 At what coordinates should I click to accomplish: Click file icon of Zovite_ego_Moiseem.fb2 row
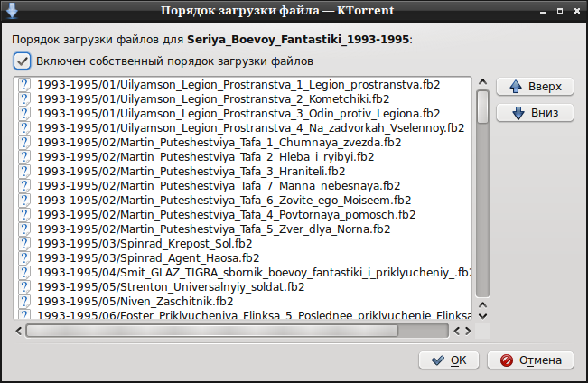point(24,200)
